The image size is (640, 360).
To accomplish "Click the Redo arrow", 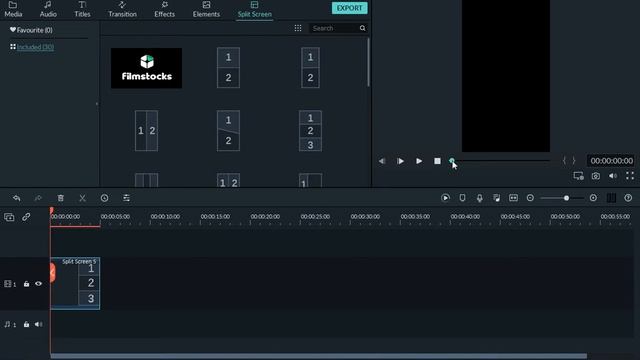I will tap(38, 198).
